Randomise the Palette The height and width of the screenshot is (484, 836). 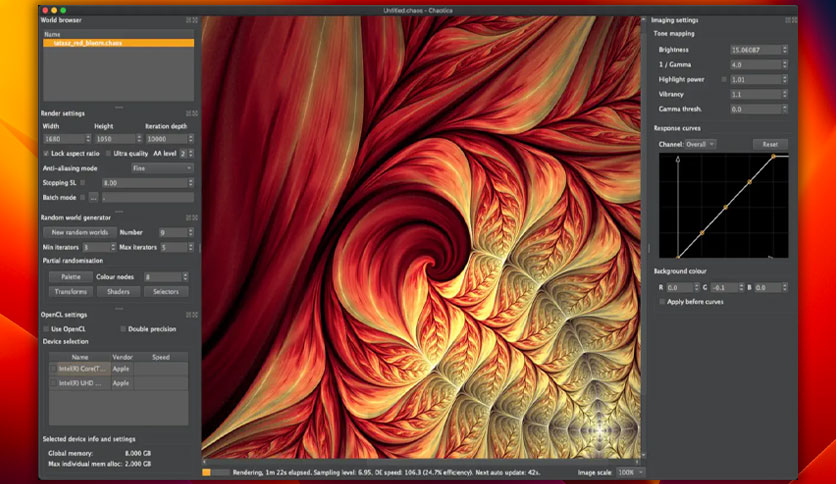(70, 277)
